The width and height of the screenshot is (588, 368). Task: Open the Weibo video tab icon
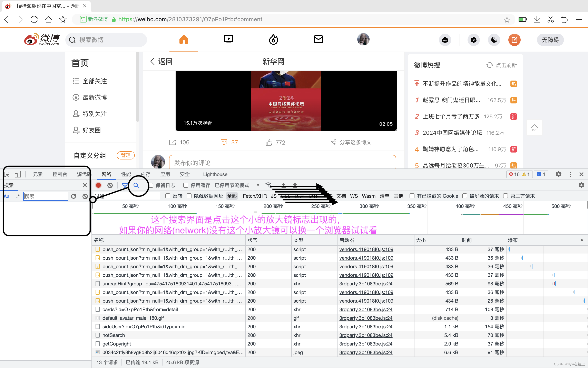coord(228,39)
